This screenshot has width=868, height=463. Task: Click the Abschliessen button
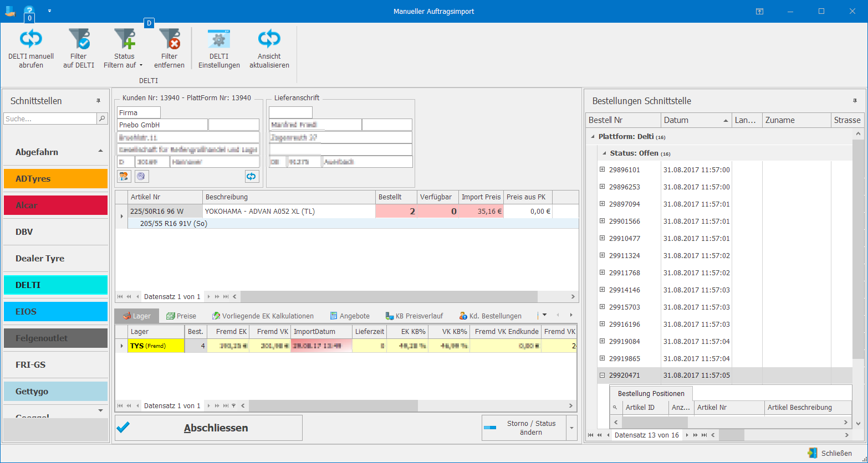click(208, 428)
